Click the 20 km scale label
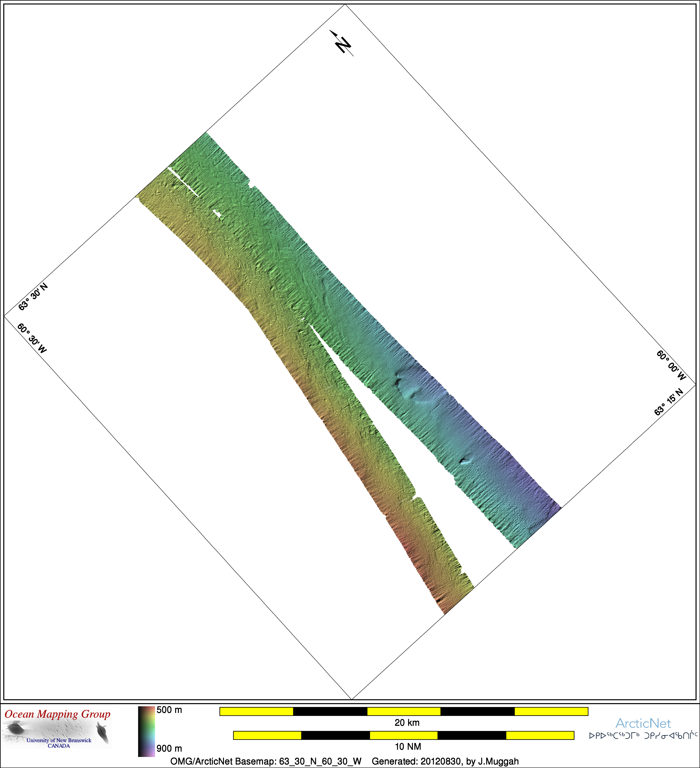This screenshot has width=700, height=768. 407,723
